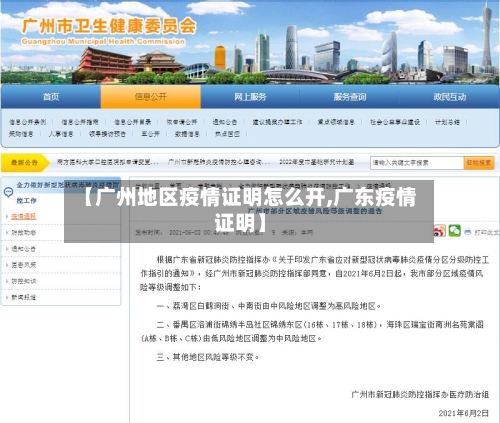This screenshot has width=500, height=423.
Task: Open 通知公告 in the top sub-navigation
Action: tap(225, 122)
